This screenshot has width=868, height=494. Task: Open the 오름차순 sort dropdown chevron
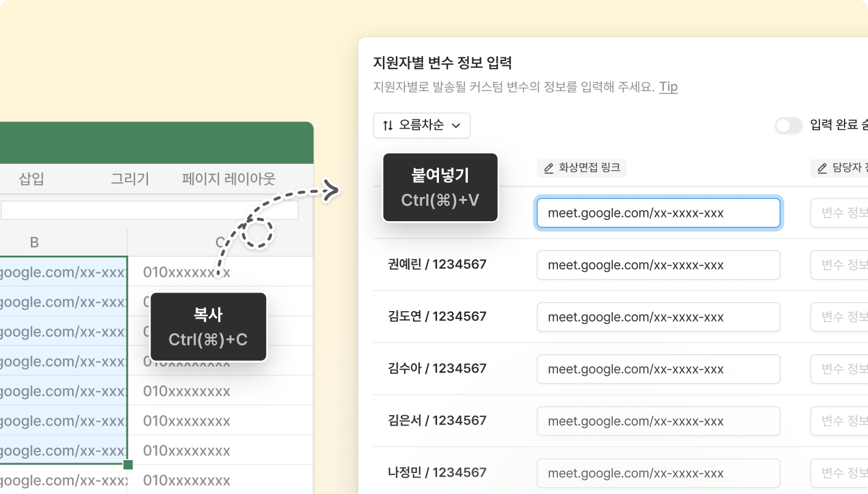456,126
